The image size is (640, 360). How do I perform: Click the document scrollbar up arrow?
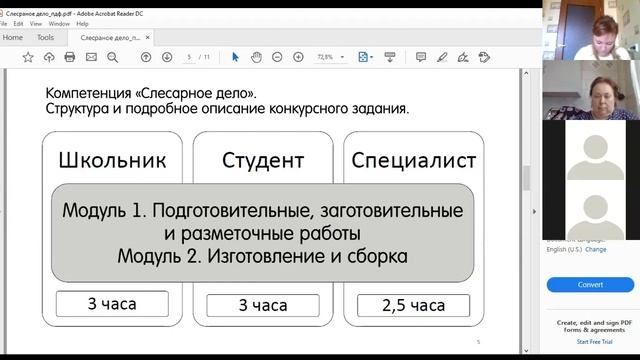coord(526,73)
